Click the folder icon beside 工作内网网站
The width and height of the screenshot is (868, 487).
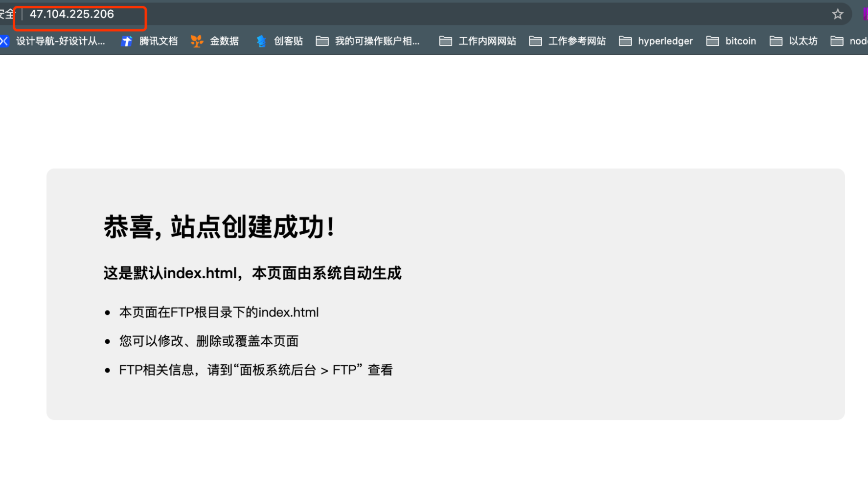click(446, 41)
